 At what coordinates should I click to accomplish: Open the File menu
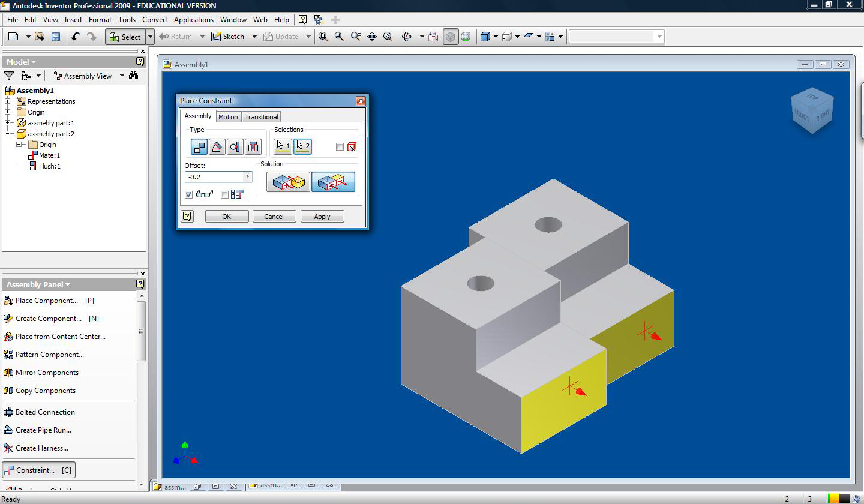click(x=13, y=20)
